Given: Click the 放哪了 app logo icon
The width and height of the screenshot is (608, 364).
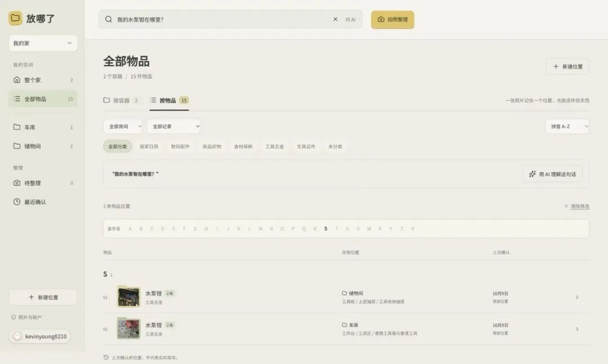Looking at the screenshot, I should click(15, 18).
